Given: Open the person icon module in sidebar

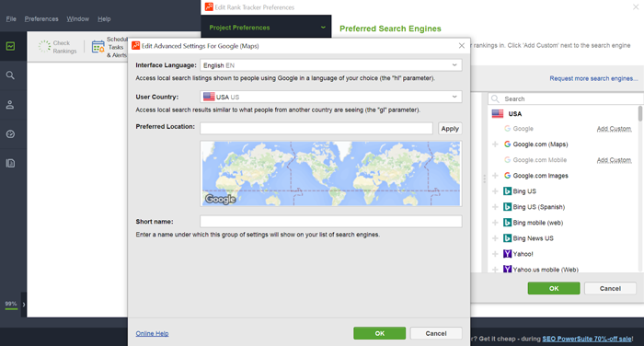Looking at the screenshot, I should [10, 105].
